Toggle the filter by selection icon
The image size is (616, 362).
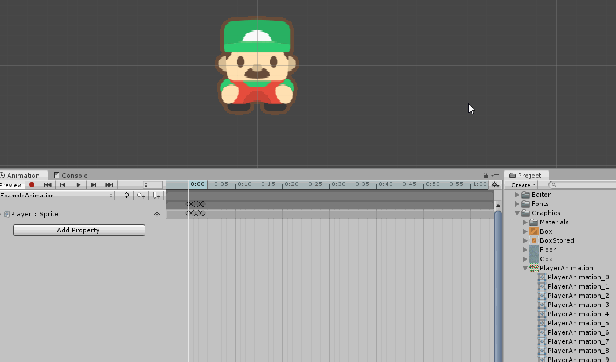coord(126,195)
